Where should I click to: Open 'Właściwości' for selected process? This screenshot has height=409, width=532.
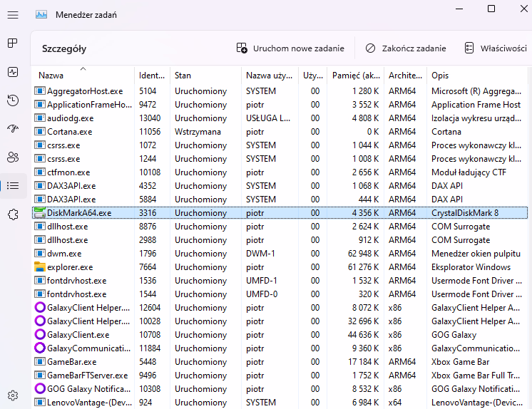(x=495, y=48)
